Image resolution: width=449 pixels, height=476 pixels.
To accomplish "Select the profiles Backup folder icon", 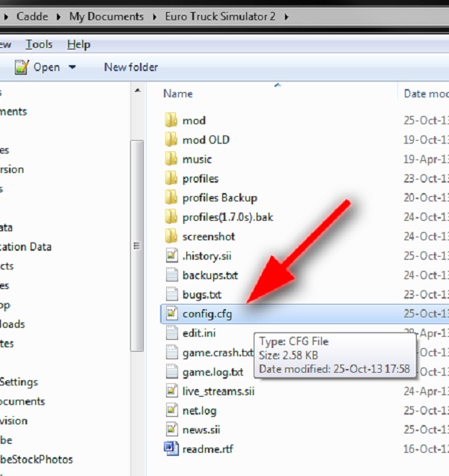I will [171, 198].
